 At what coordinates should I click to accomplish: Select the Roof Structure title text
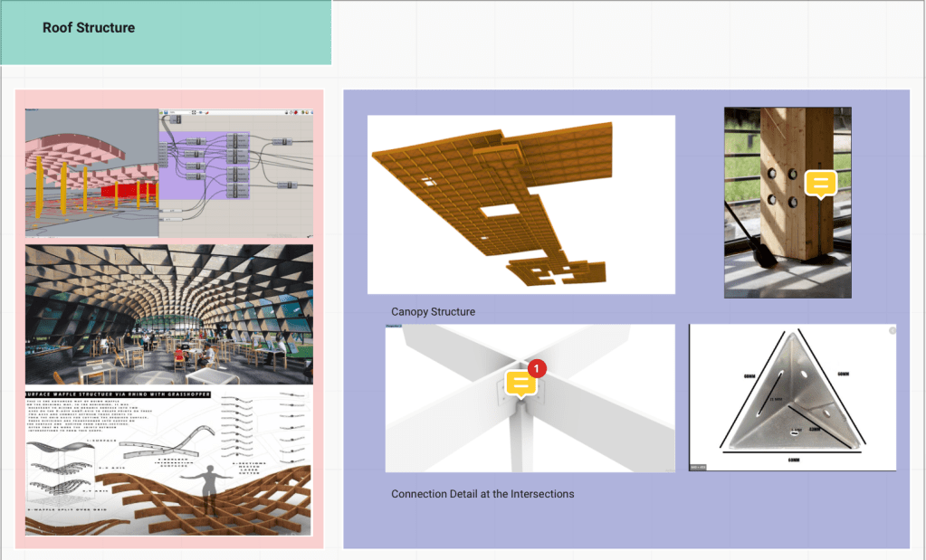(x=89, y=28)
